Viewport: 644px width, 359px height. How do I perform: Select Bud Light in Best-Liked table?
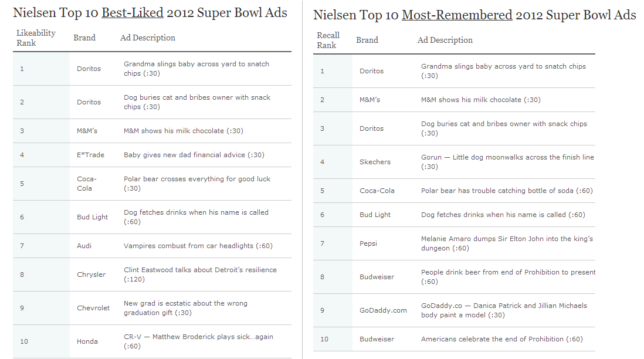click(x=93, y=217)
